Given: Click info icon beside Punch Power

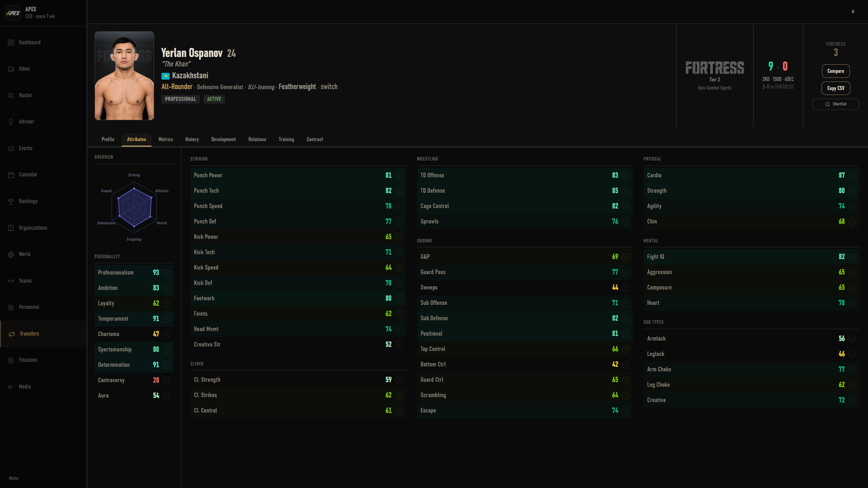Looking at the screenshot, I should (x=399, y=176).
